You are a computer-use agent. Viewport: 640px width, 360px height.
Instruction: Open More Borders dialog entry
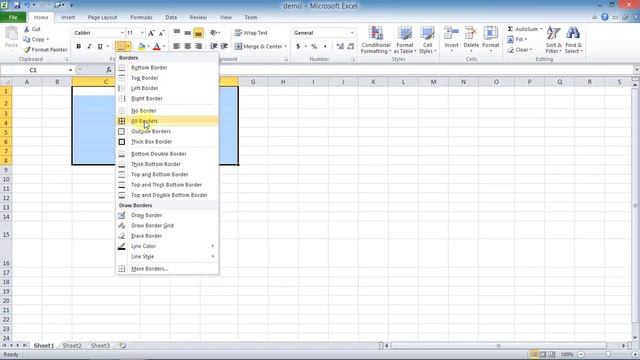click(167, 269)
